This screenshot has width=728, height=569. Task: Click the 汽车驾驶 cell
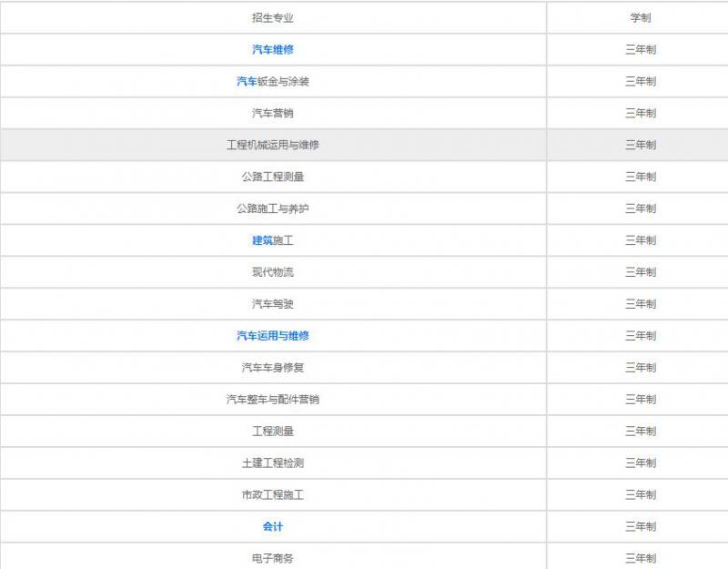(x=270, y=302)
